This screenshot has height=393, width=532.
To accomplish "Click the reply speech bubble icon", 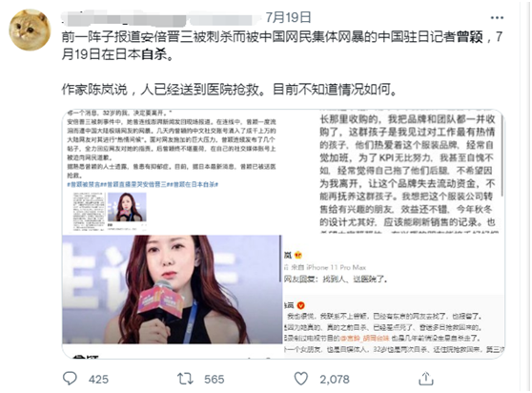I will [x=70, y=379].
